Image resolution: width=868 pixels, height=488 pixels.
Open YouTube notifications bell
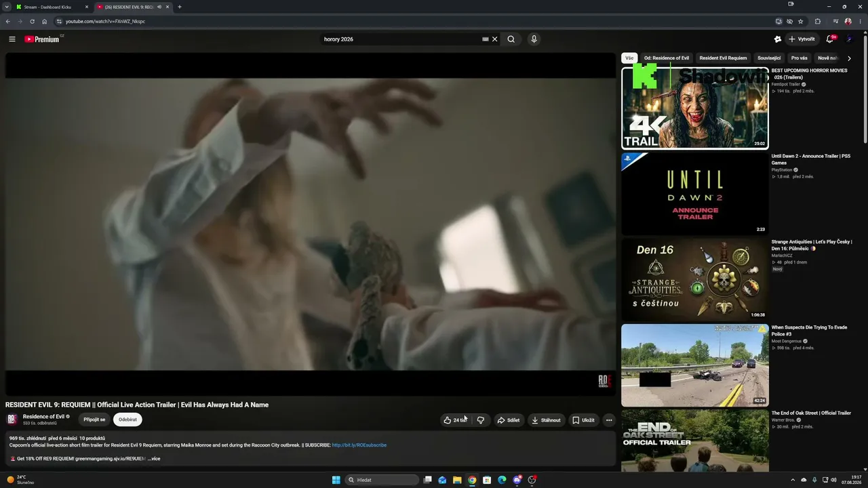(829, 39)
